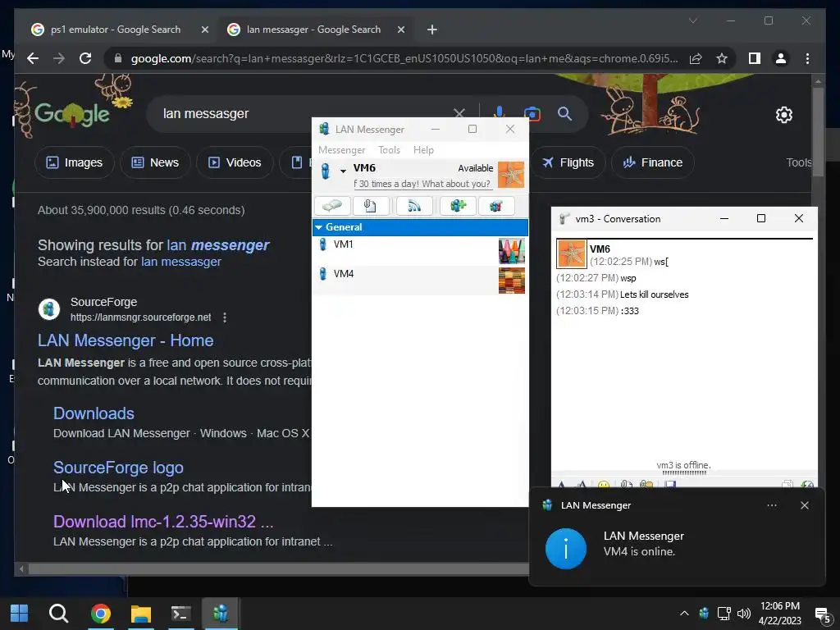Click the VM6 presence status icon

click(x=326, y=171)
